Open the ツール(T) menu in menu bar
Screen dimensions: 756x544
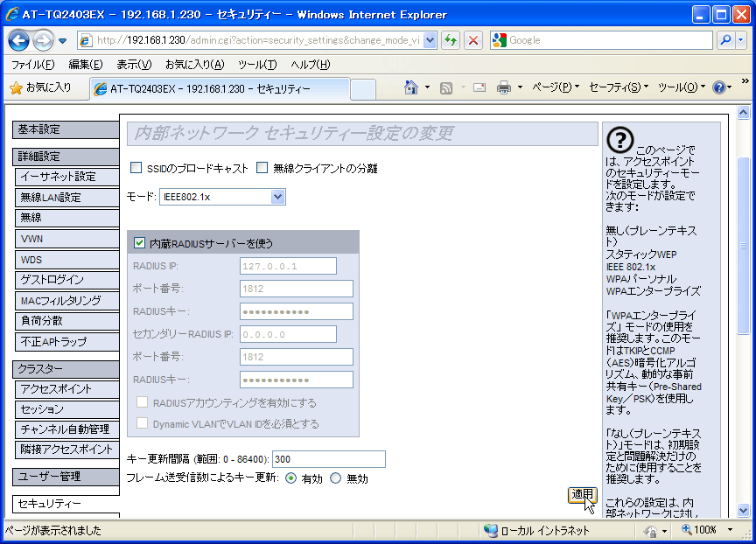(257, 65)
